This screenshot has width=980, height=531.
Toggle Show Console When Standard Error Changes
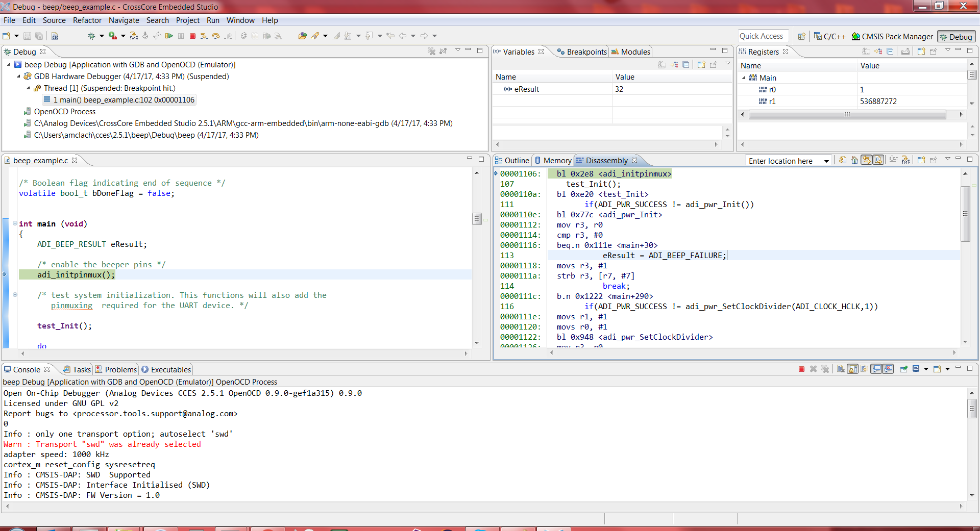[x=888, y=369]
